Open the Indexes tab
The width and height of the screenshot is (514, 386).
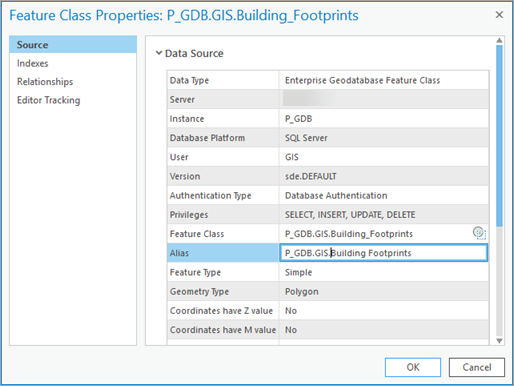[x=33, y=63]
